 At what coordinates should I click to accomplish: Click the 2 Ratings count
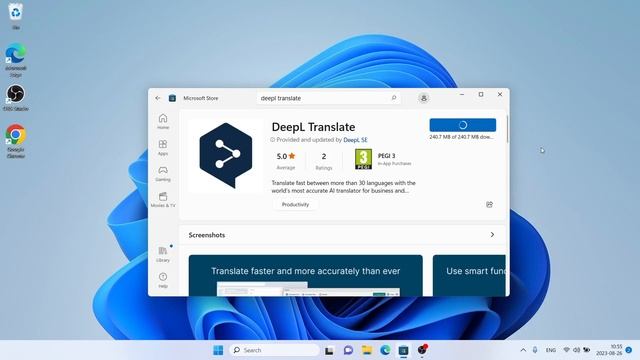[x=324, y=160]
